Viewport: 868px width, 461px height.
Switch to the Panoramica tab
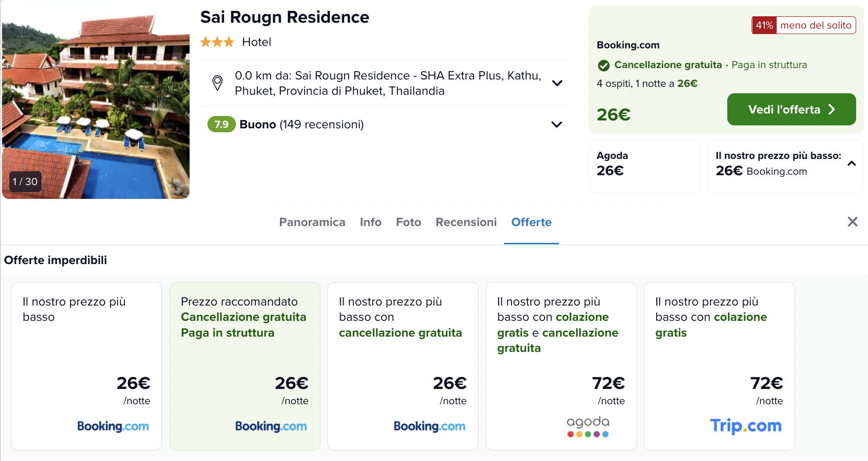[312, 222]
